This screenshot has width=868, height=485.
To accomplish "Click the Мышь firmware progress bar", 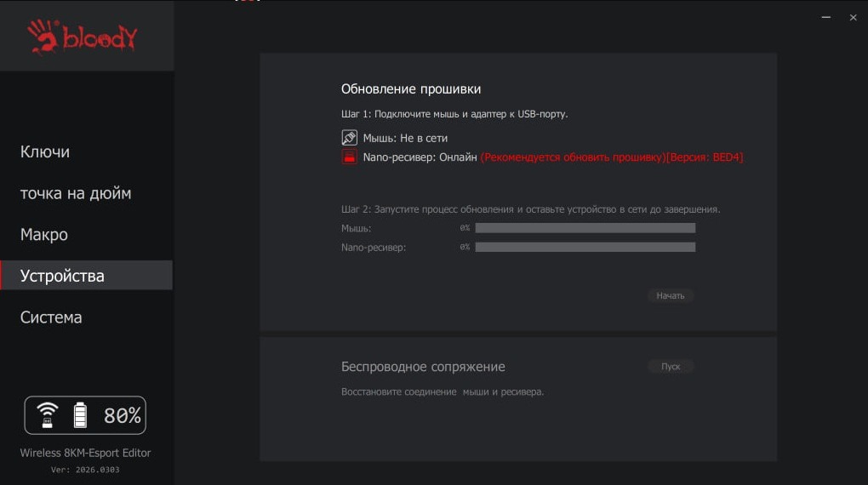I will 585,228.
